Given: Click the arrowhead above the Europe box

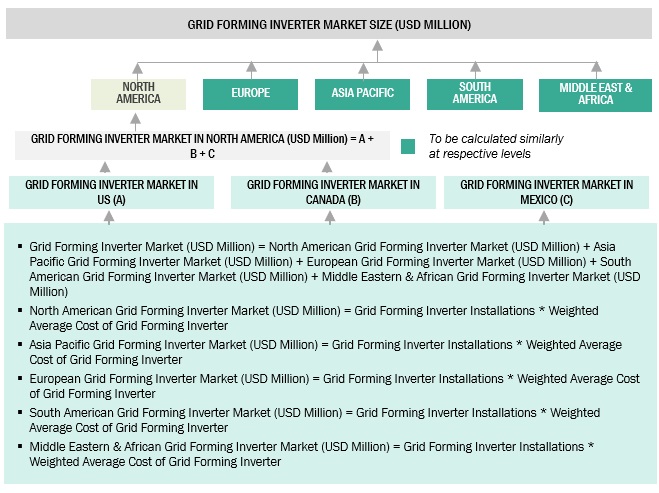Looking at the screenshot, I should coord(251,69).
